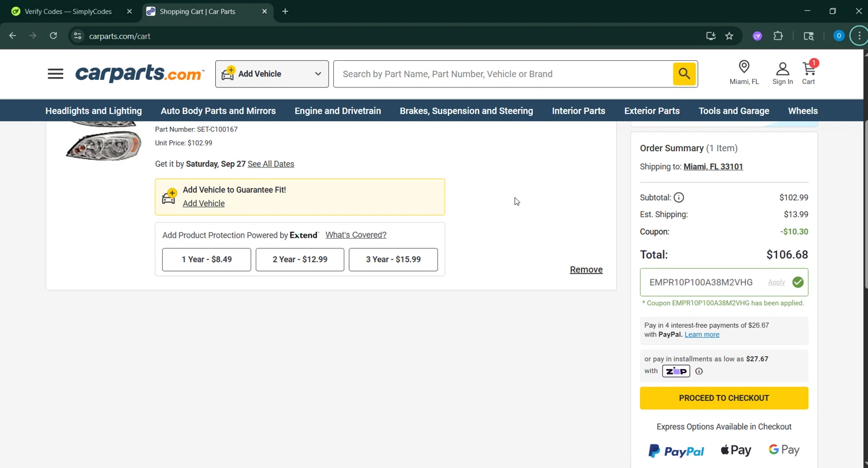Click the "Coupon EMPR10P100A38M2VHG has been applied" message
The image size is (868, 468).
(723, 303)
